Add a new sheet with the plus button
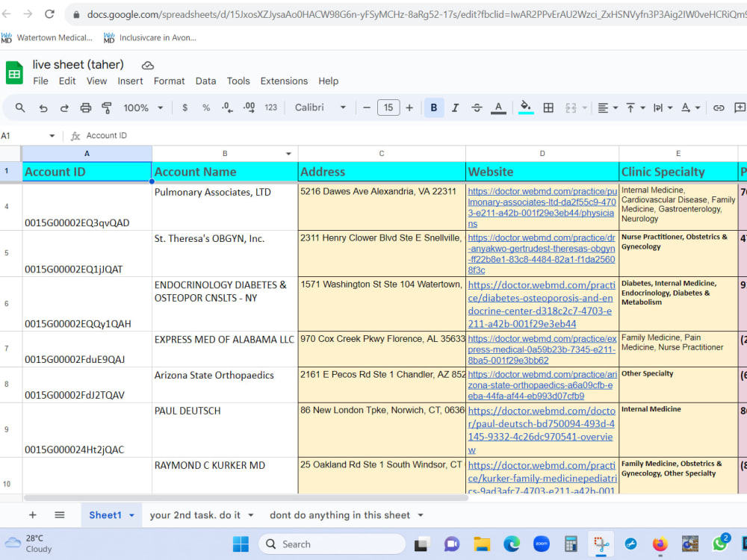 32,514
